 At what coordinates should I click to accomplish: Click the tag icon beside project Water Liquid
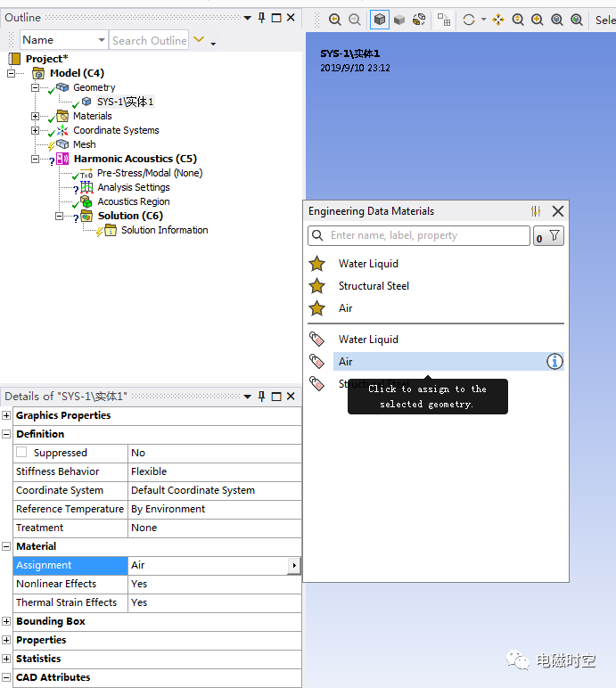pyautogui.click(x=316, y=340)
